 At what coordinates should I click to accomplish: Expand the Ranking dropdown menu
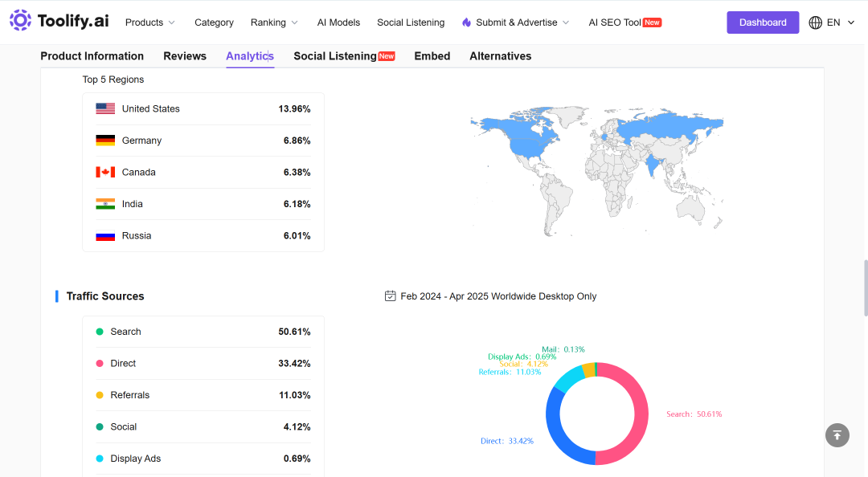[274, 22]
